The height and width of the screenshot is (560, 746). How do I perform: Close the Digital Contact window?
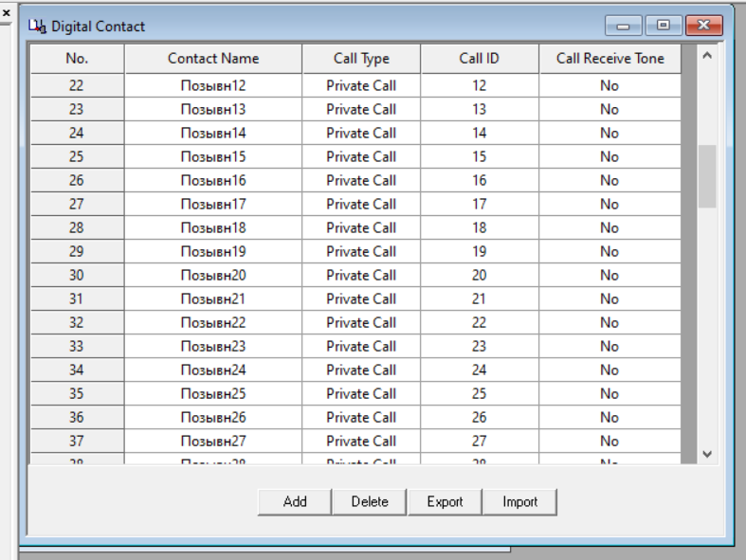click(703, 26)
